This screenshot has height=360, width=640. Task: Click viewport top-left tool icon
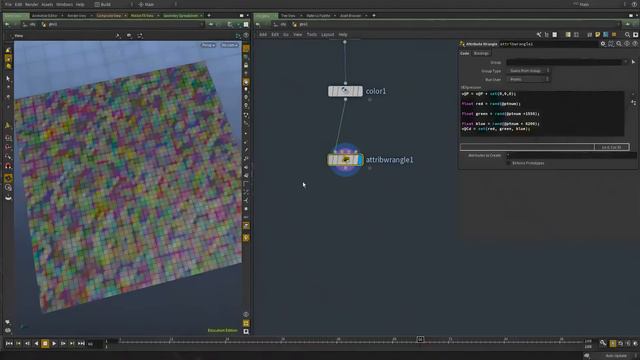pyautogui.click(x=8, y=51)
